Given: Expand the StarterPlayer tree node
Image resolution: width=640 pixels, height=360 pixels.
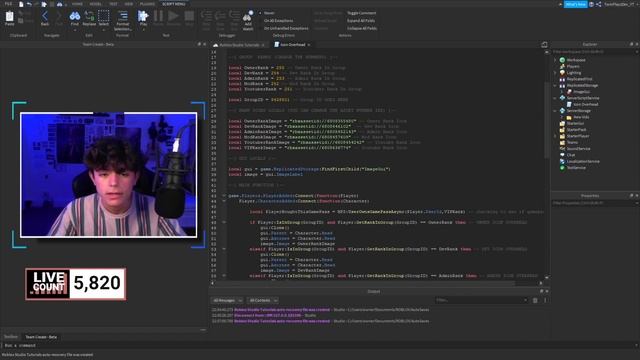Looking at the screenshot, I should pyautogui.click(x=555, y=136).
